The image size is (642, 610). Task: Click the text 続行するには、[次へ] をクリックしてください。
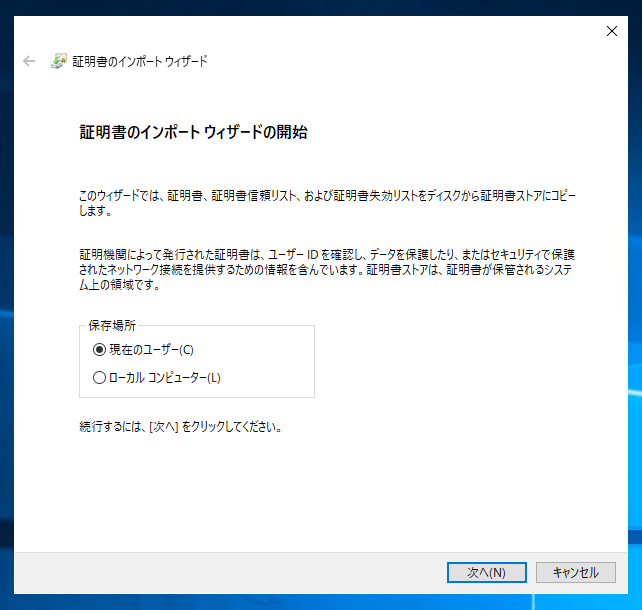(x=181, y=427)
